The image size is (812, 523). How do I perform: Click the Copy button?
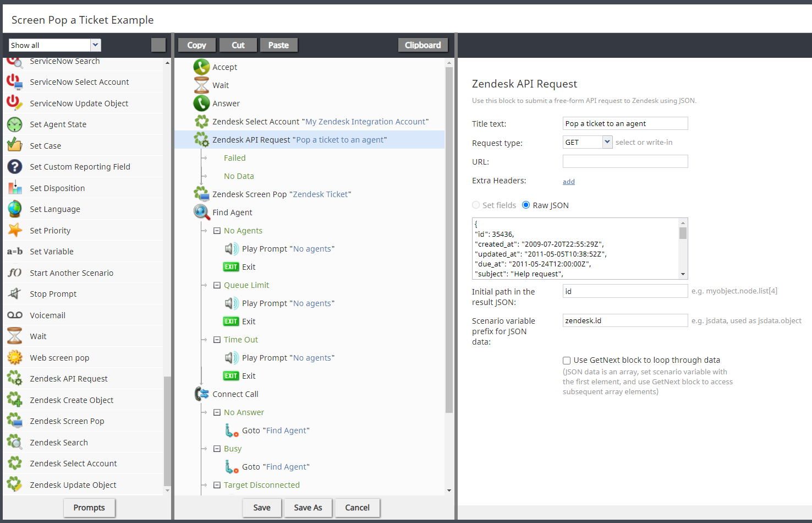pos(197,45)
